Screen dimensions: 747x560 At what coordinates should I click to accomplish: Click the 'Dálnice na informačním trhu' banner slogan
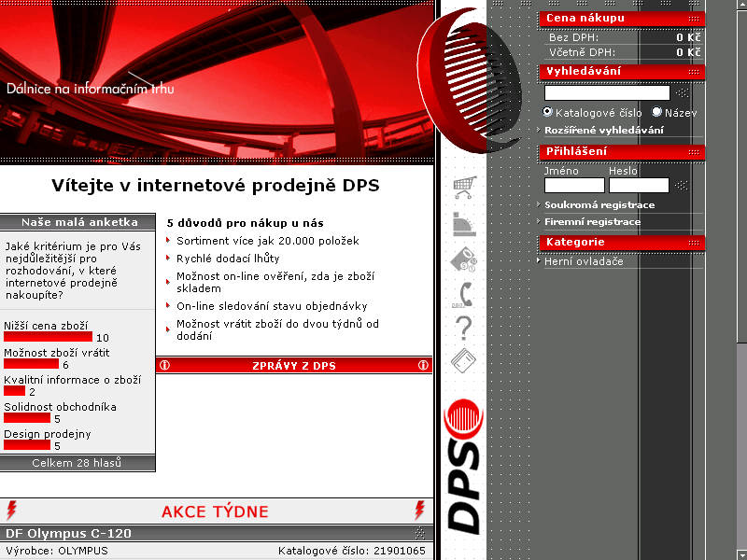(x=90, y=89)
